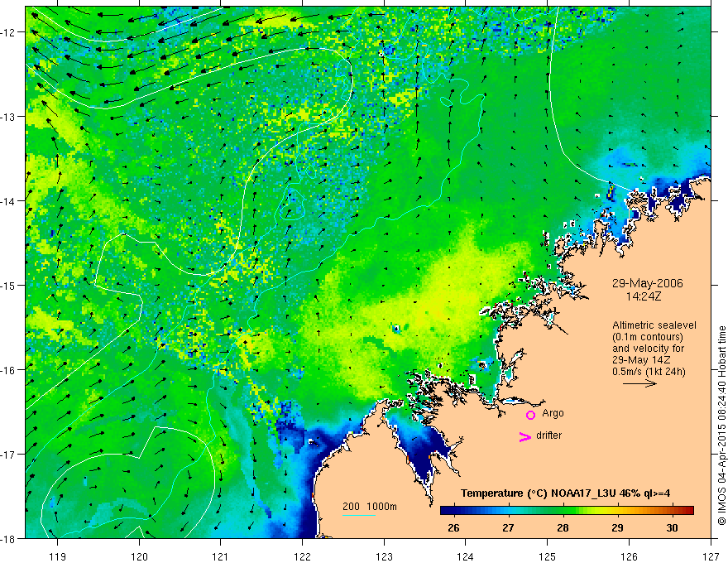Click longitude axis label 123

[384, 556]
